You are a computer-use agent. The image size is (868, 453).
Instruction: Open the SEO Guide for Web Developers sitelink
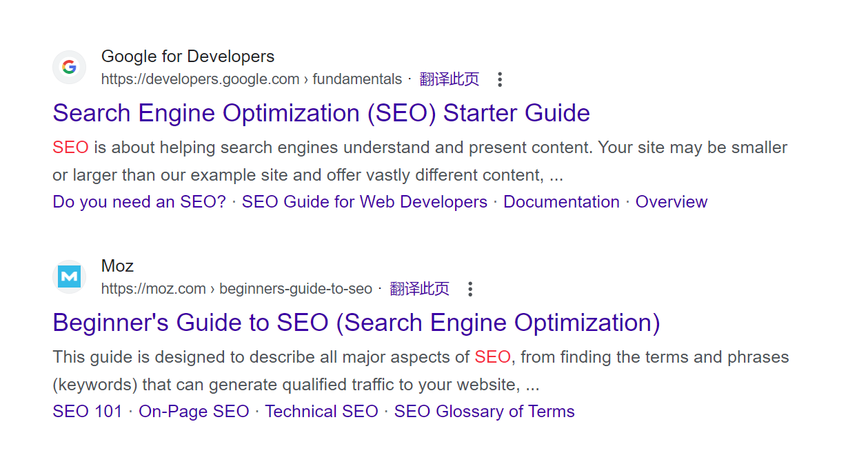[364, 201]
